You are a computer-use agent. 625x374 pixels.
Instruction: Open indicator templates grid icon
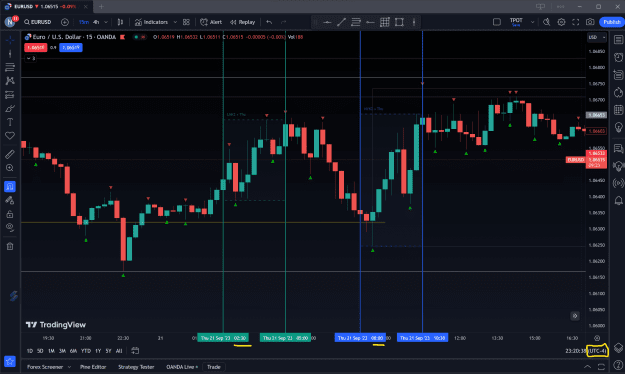tap(186, 22)
